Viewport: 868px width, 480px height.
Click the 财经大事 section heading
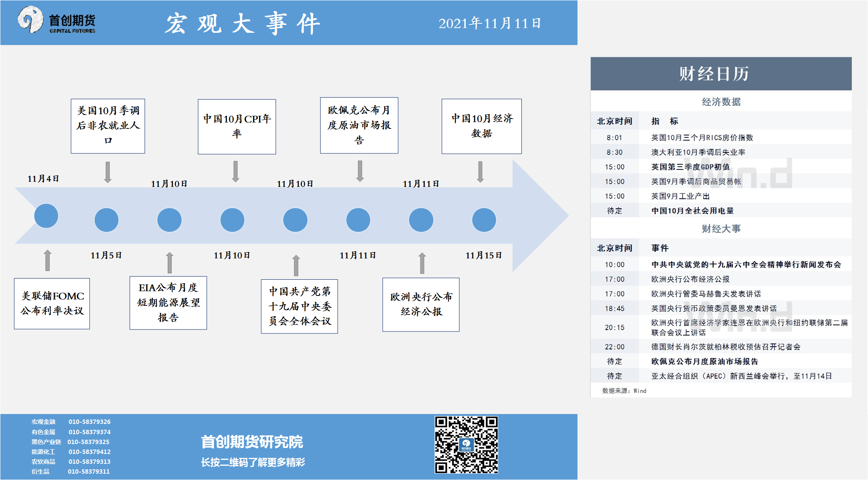(x=721, y=228)
